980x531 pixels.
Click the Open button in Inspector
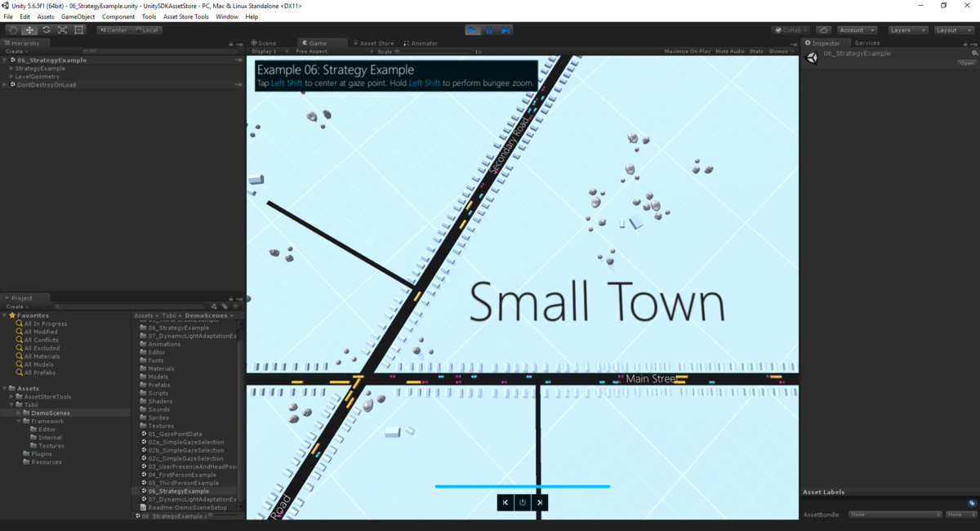point(967,63)
